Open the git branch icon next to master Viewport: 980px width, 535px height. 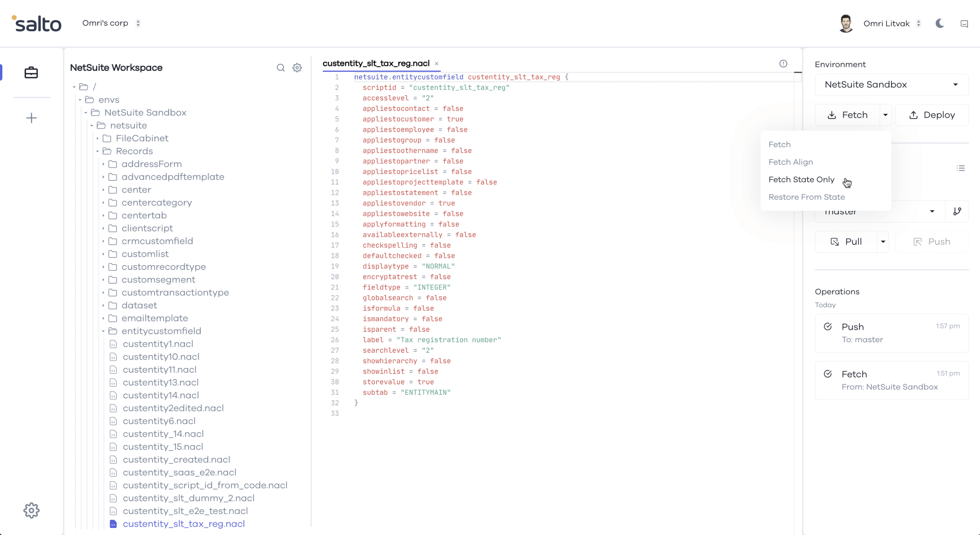pyautogui.click(x=957, y=211)
